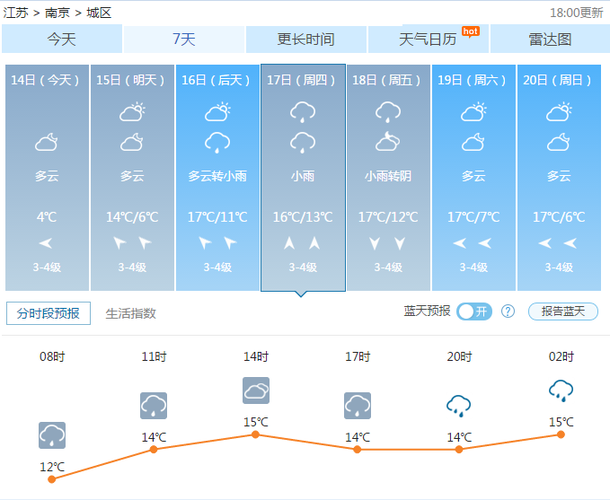This screenshot has height=500, width=610.
Task: Click the night overcast icon for 18日
Action: click(x=387, y=142)
